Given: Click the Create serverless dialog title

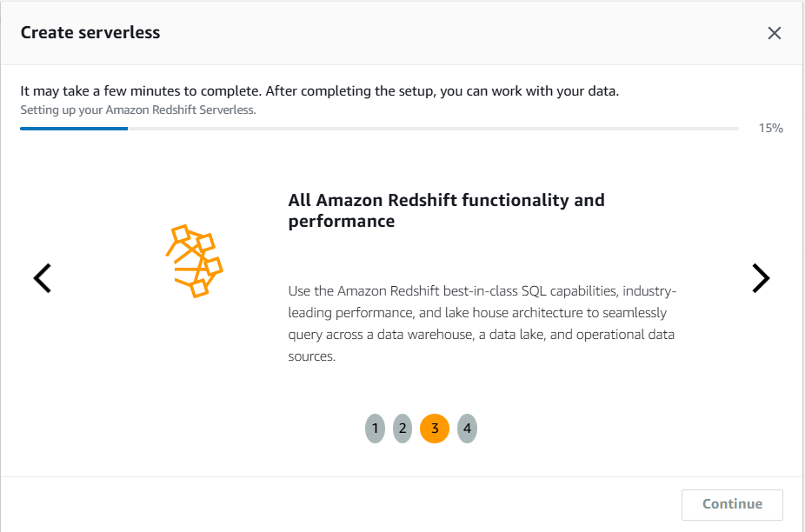Looking at the screenshot, I should point(90,33).
